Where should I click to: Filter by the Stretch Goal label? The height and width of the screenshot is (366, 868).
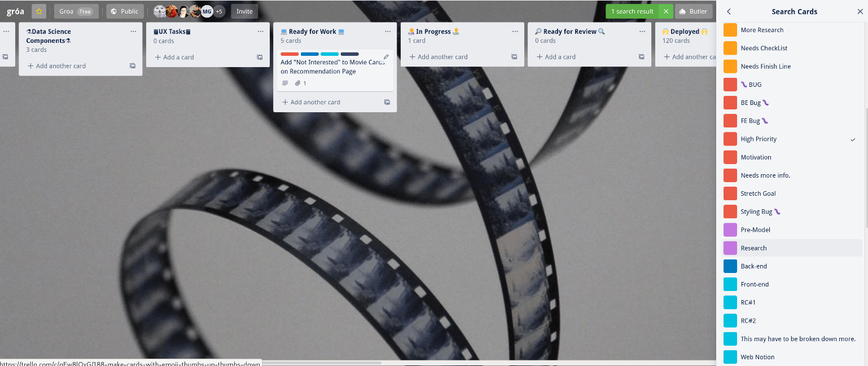[x=792, y=193]
